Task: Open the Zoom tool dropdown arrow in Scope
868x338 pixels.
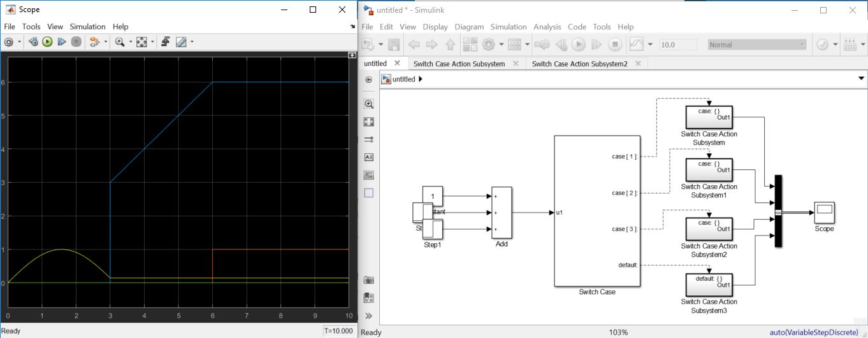Action: 131,42
